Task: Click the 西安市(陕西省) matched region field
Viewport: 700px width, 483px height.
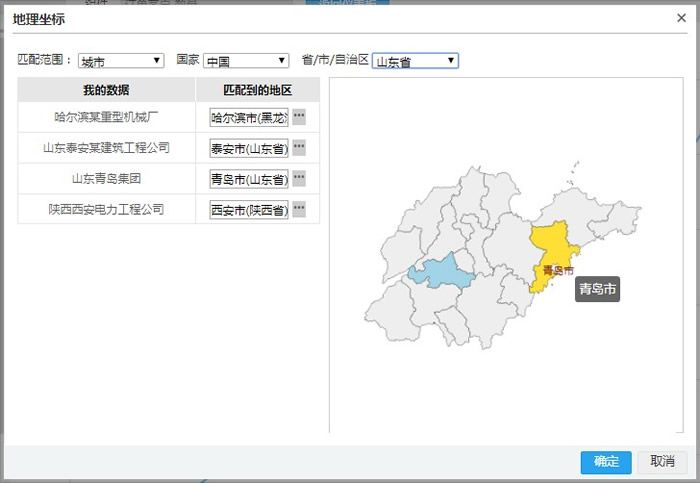Action: [249, 210]
